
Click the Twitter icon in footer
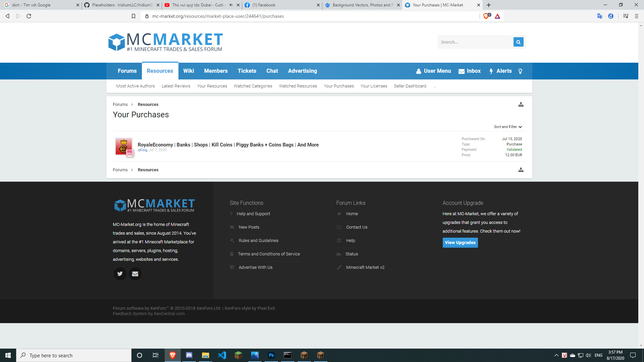[120, 274]
